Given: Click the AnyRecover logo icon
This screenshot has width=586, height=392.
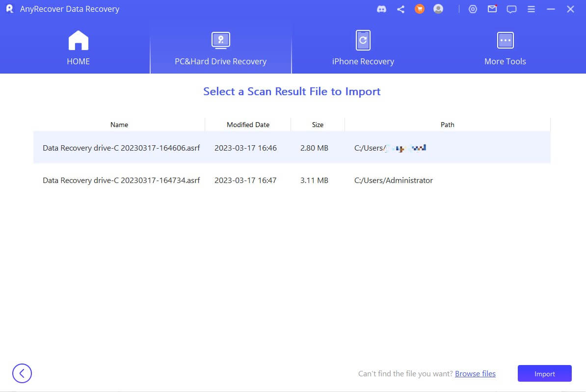Looking at the screenshot, I should point(9,9).
